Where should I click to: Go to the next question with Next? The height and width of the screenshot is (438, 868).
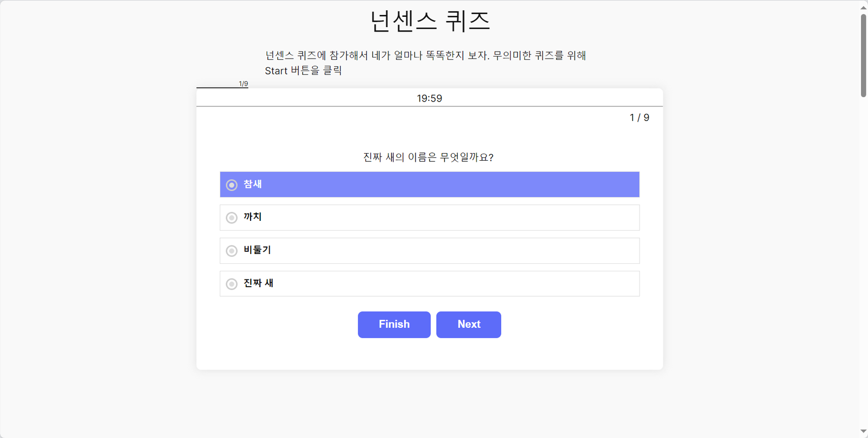tap(469, 325)
